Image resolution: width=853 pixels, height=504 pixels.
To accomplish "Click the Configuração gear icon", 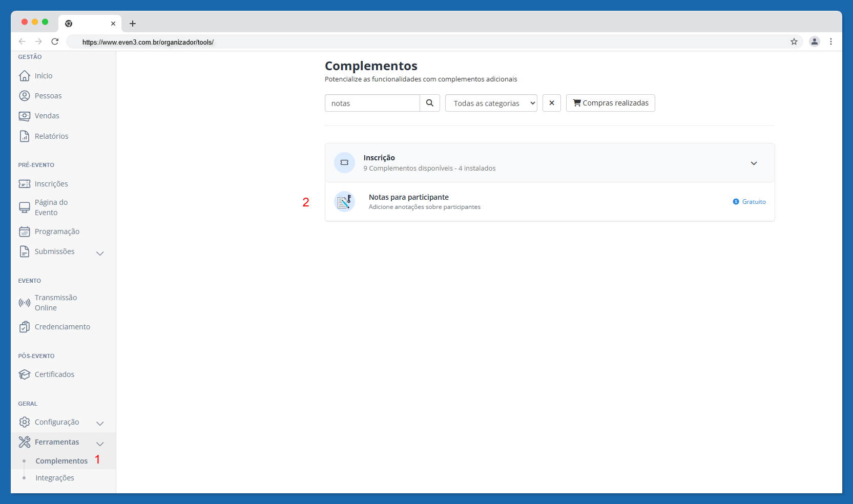I will tap(24, 422).
